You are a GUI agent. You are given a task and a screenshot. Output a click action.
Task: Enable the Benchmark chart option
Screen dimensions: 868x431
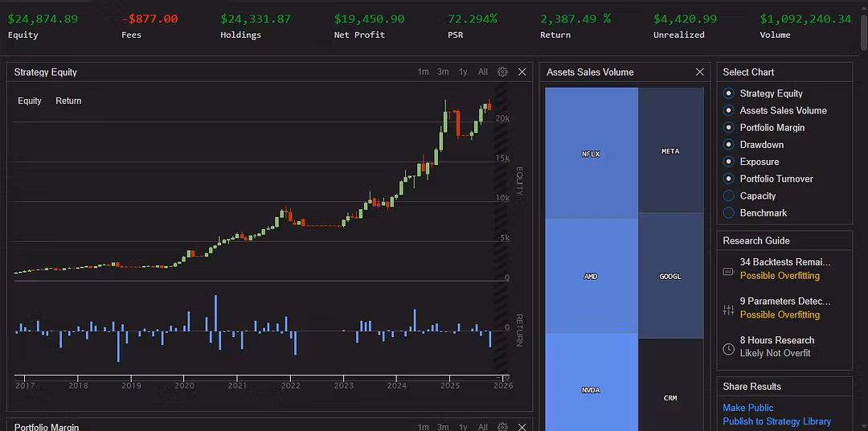pyautogui.click(x=729, y=213)
